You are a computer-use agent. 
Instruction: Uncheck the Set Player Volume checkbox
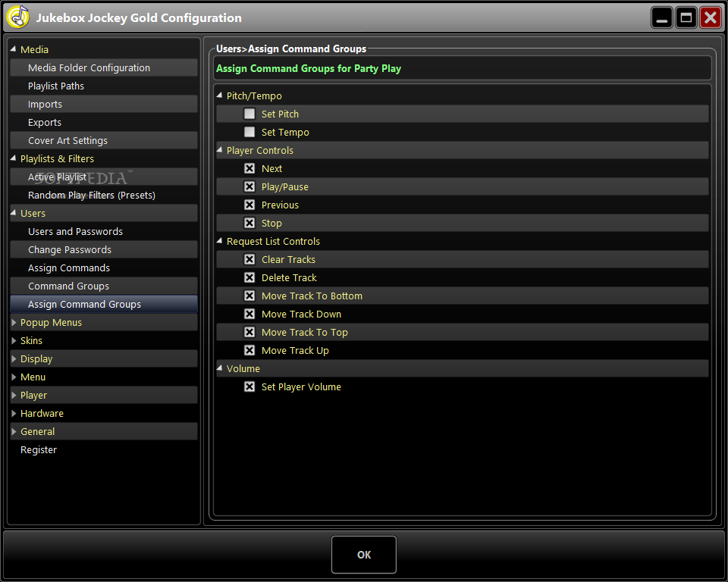click(249, 386)
